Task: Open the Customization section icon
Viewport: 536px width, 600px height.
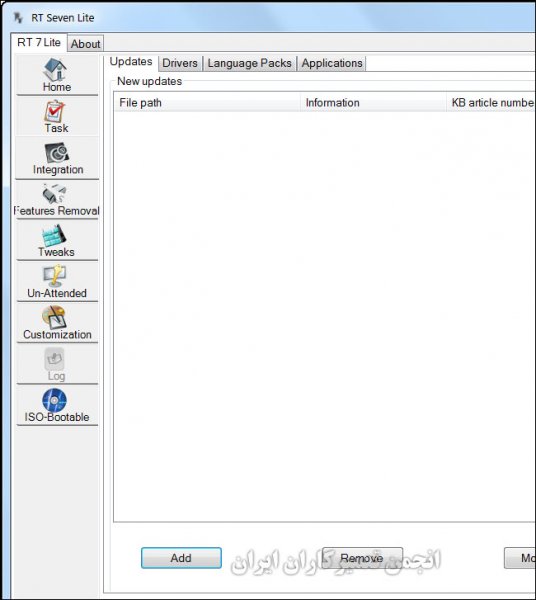Action: click(x=54, y=317)
